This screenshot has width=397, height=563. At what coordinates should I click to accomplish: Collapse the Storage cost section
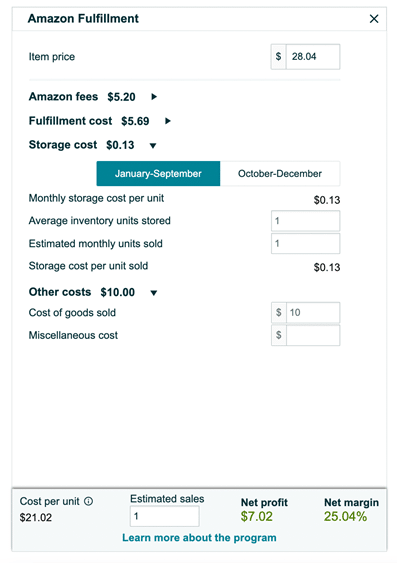153,145
